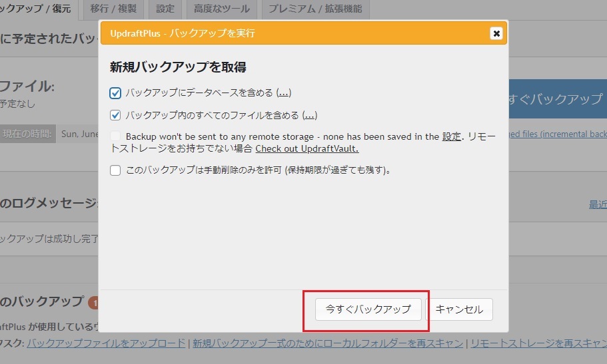Click the large blue backup button behind the dialog
607x364 pixels.
coord(557,99)
